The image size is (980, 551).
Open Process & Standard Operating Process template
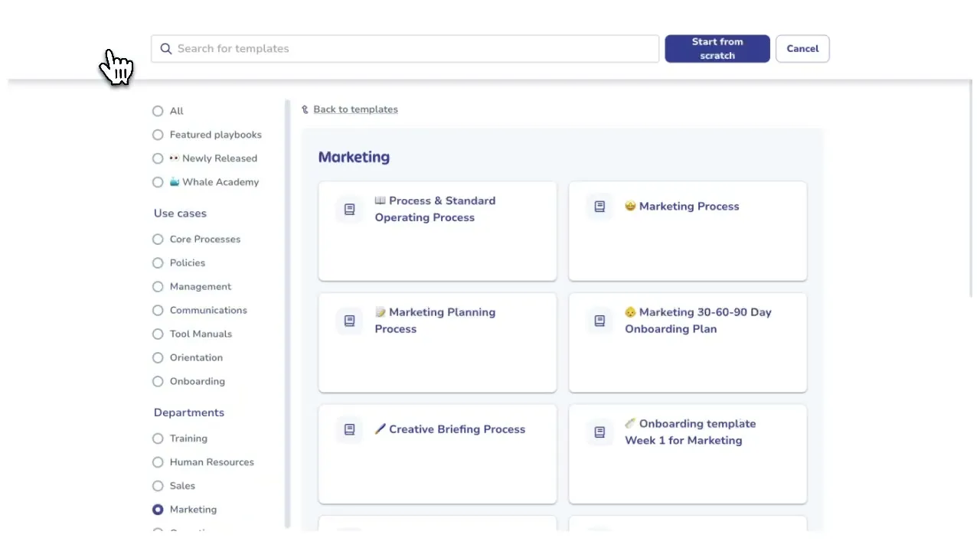[x=437, y=231]
